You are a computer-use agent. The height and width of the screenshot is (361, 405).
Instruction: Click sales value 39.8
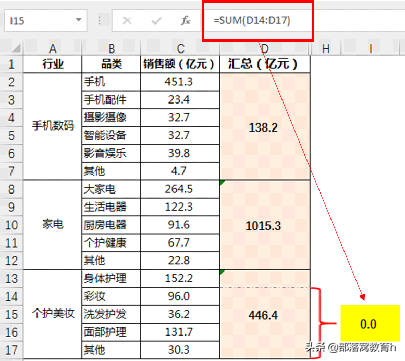pyautogui.click(x=180, y=153)
